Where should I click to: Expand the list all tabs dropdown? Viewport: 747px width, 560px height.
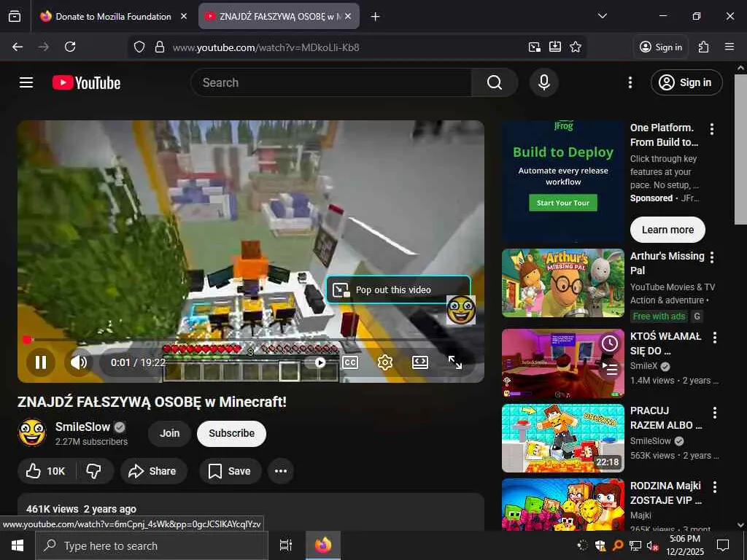point(602,16)
